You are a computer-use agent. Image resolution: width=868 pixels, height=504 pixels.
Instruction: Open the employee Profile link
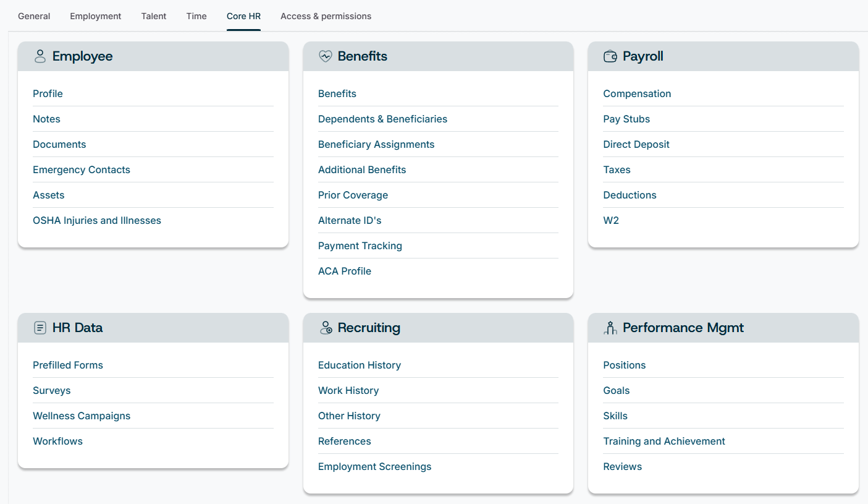[x=48, y=93]
